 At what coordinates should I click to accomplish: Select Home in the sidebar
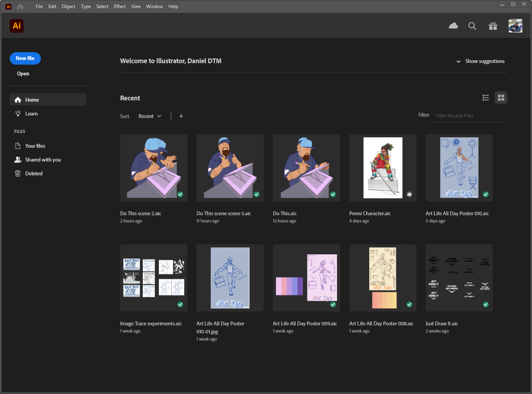tap(48, 100)
